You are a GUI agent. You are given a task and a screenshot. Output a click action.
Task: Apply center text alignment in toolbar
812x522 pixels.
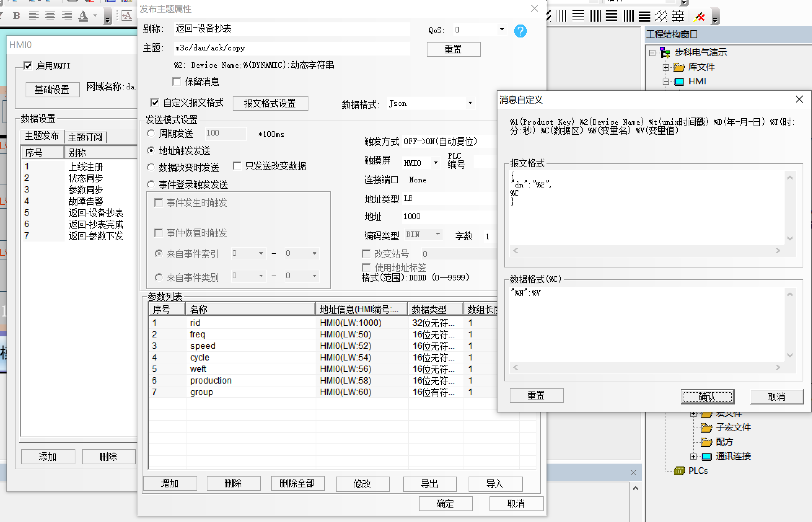click(50, 16)
